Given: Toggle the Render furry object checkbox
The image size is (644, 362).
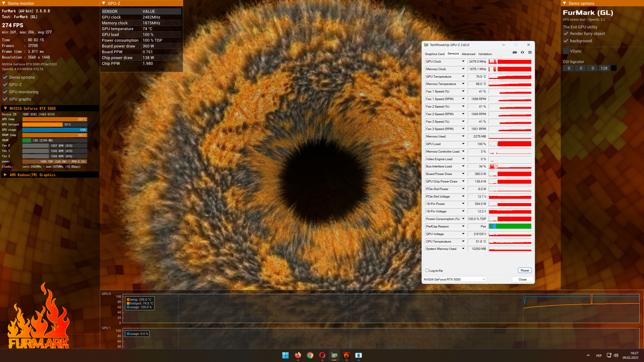Looking at the screenshot, I should [x=566, y=34].
